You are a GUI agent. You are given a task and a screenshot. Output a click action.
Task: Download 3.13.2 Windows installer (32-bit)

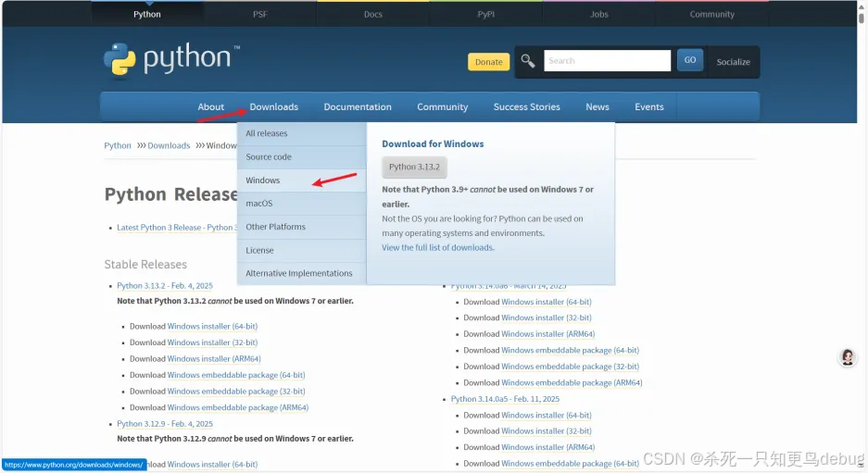point(212,342)
